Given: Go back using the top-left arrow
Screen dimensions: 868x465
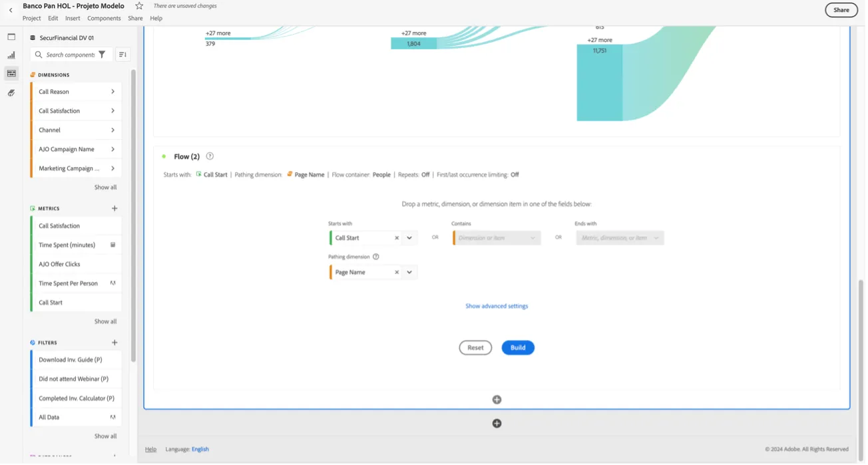Looking at the screenshot, I should 11,10.
